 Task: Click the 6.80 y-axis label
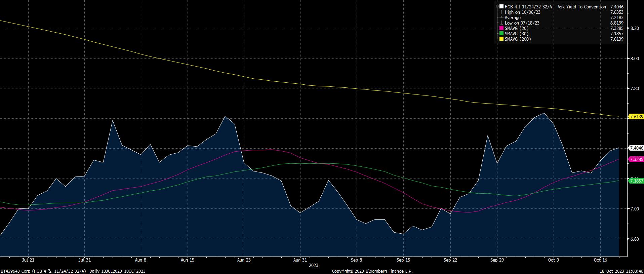pos(634,239)
